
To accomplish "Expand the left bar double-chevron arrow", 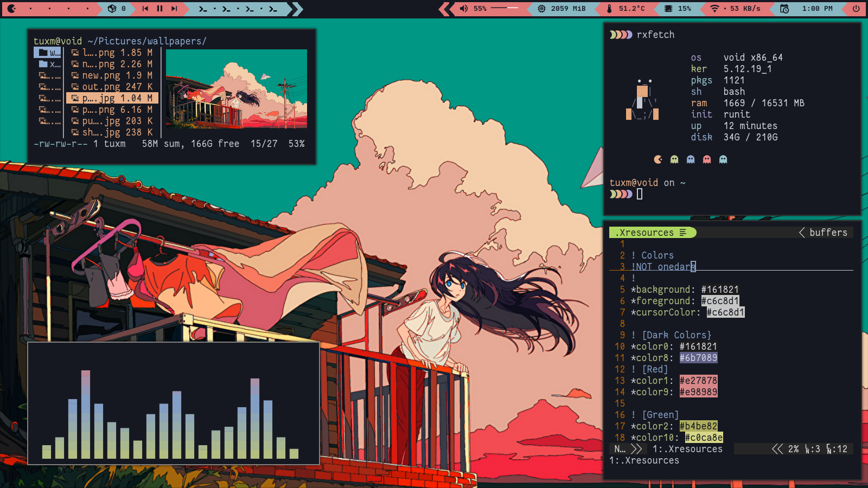I will 297,9.
